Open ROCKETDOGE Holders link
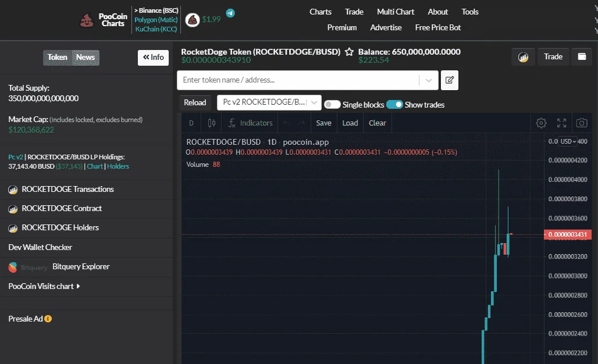Screen dimensions: 598x364 (60, 227)
